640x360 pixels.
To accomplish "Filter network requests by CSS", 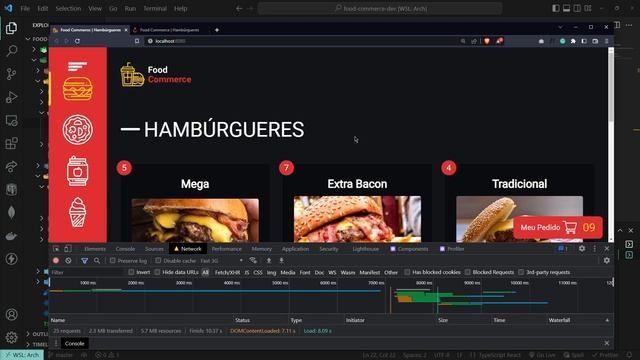I will pyautogui.click(x=258, y=272).
